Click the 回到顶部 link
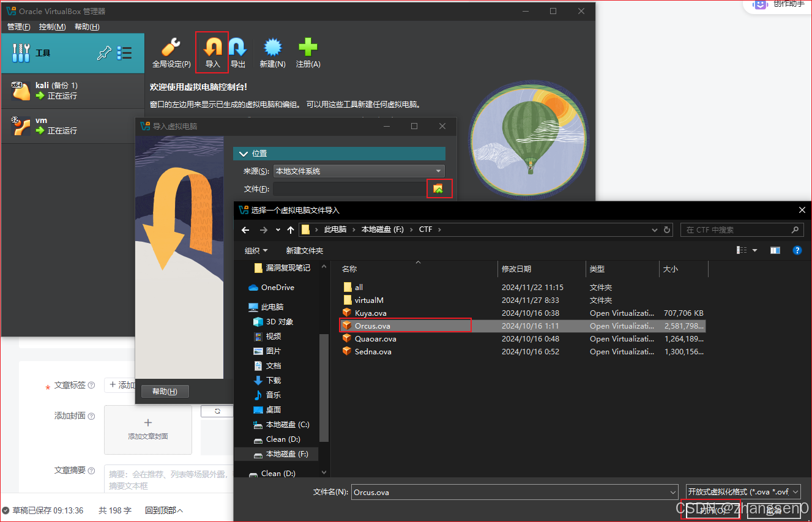This screenshot has height=522, width=812. pyautogui.click(x=164, y=510)
